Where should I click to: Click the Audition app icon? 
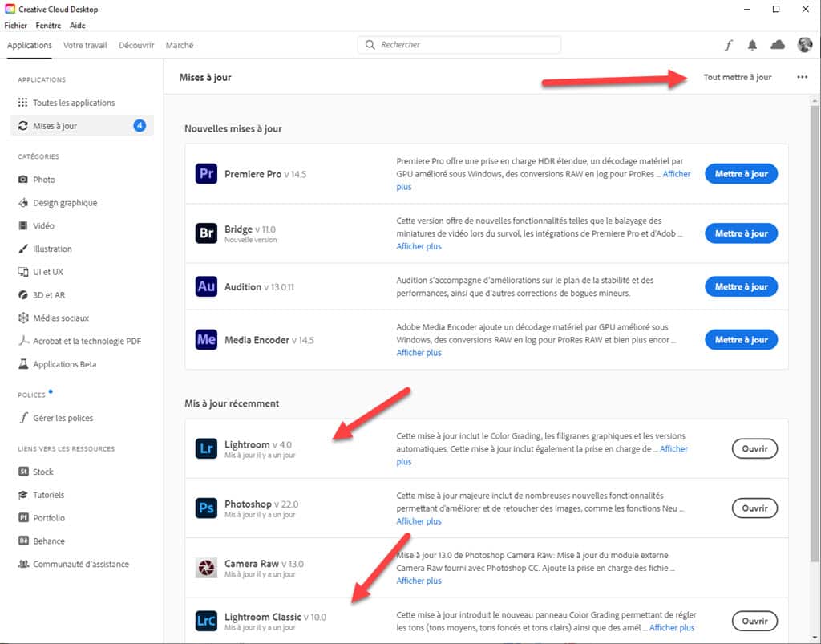(206, 286)
